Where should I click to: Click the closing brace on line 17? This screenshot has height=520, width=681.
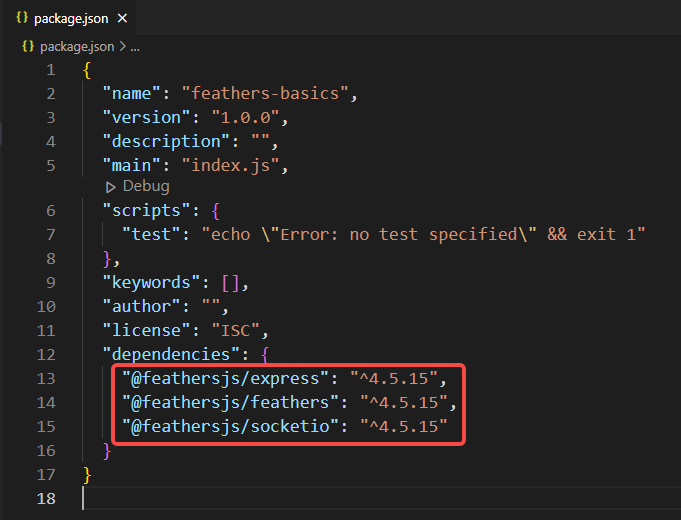(87, 474)
